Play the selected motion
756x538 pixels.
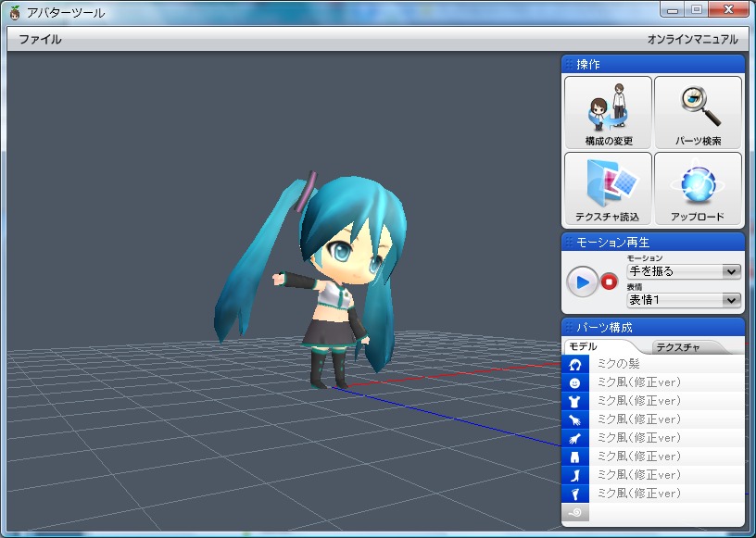coord(583,282)
